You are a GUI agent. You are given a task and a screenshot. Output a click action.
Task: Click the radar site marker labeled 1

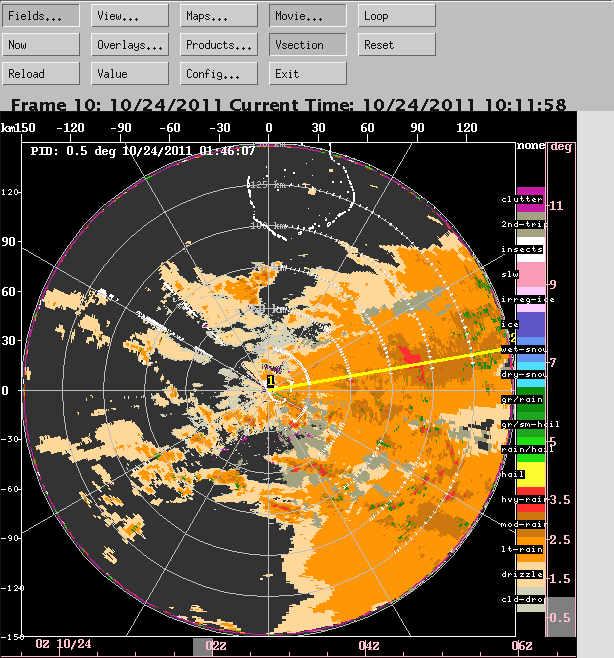pyautogui.click(x=269, y=382)
